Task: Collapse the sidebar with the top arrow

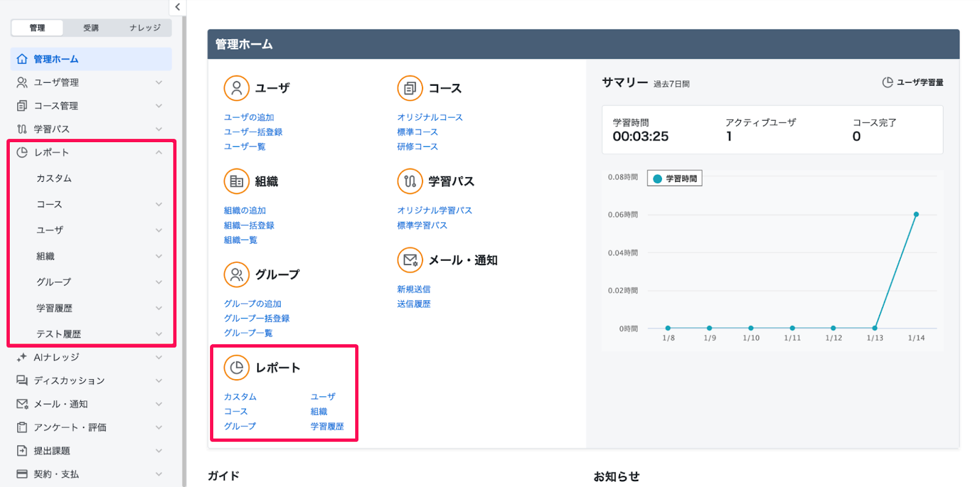Action: tap(177, 7)
